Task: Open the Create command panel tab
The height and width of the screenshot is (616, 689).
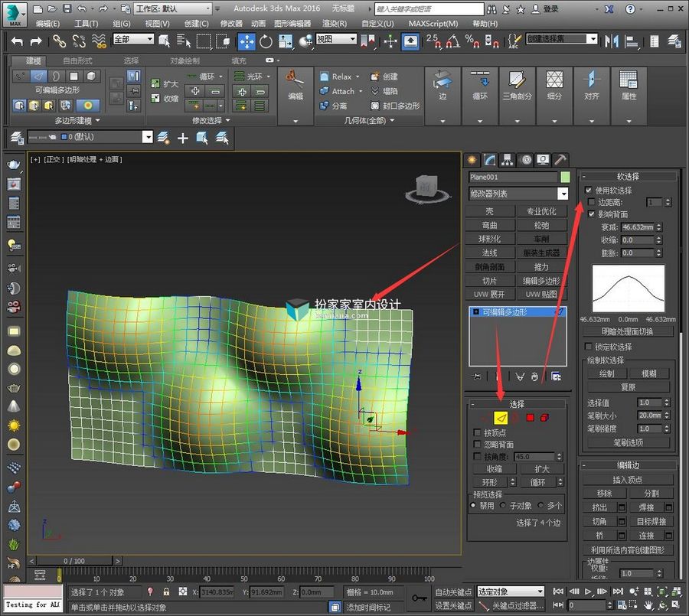Action: tap(472, 159)
